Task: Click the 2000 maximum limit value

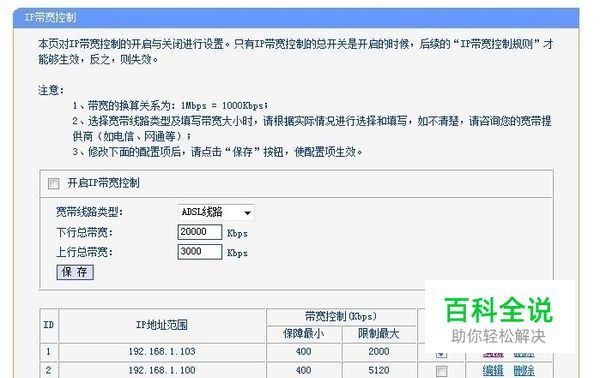Action: tap(379, 351)
